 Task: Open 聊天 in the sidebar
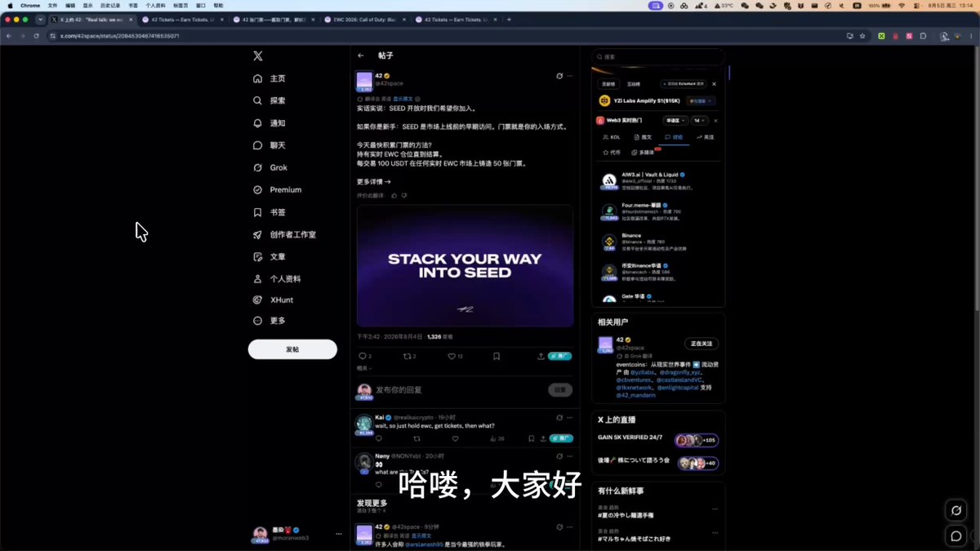click(x=269, y=145)
